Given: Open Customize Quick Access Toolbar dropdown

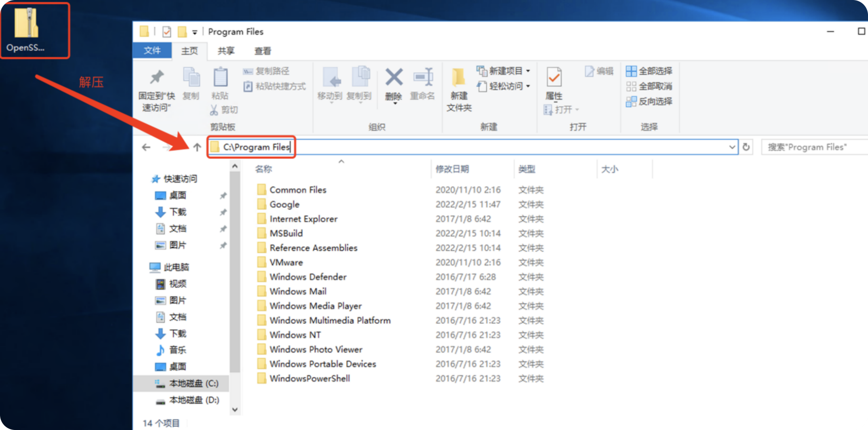Looking at the screenshot, I should pos(195,32).
